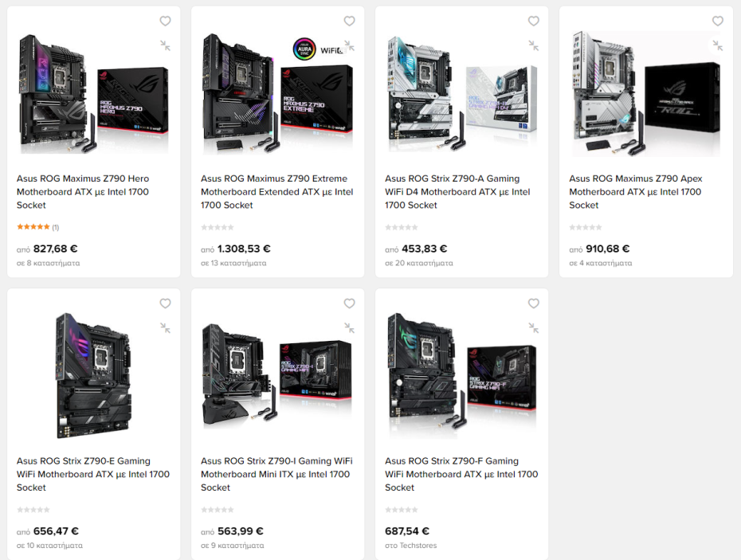Screen dimensions: 741x560
Task: Open Asus ROG Maximus Z790 Hero title link
Action: coord(83,192)
